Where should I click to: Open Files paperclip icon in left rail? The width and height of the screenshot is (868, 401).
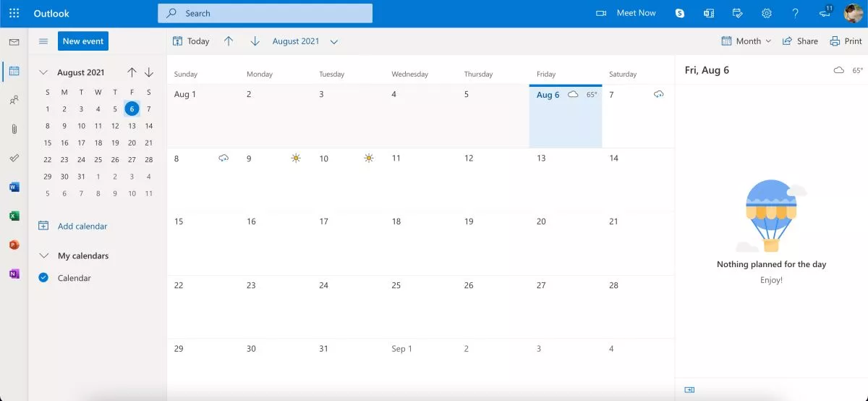(14, 129)
